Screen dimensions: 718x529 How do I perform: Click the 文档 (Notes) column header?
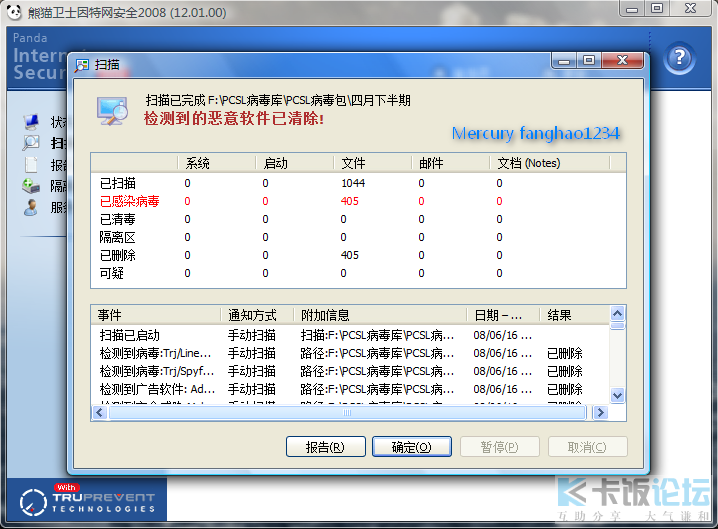tap(549, 163)
